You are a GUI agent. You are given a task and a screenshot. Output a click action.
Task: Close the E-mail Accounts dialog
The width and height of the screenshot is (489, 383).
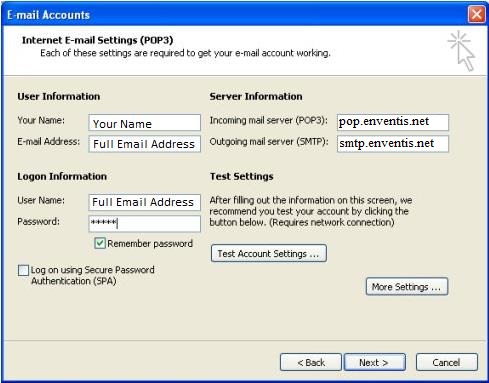coord(476,15)
